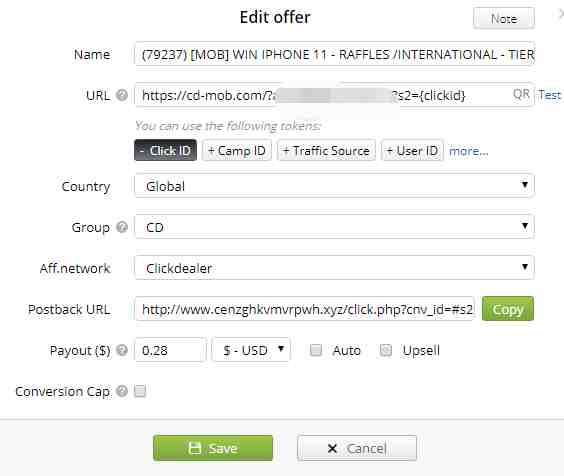The width and height of the screenshot is (564, 476).
Task: Click the URL help question mark icon
Action: [x=122, y=95]
